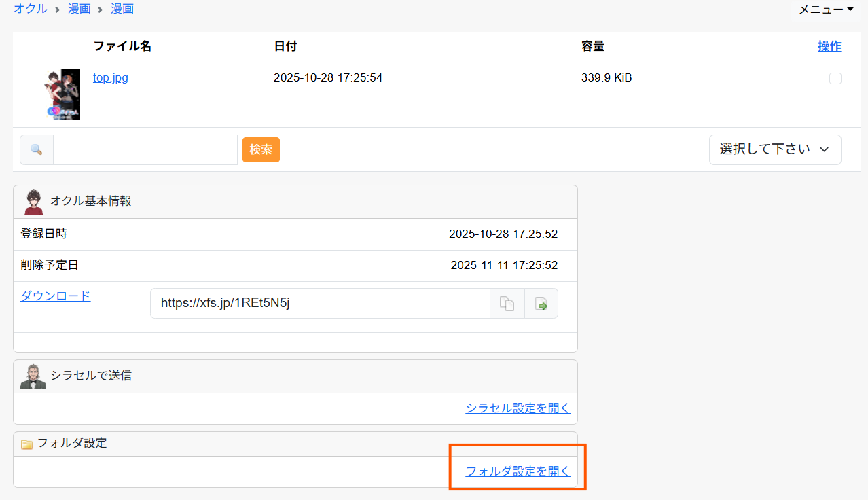Click the ダウンロード link

pyautogui.click(x=55, y=296)
